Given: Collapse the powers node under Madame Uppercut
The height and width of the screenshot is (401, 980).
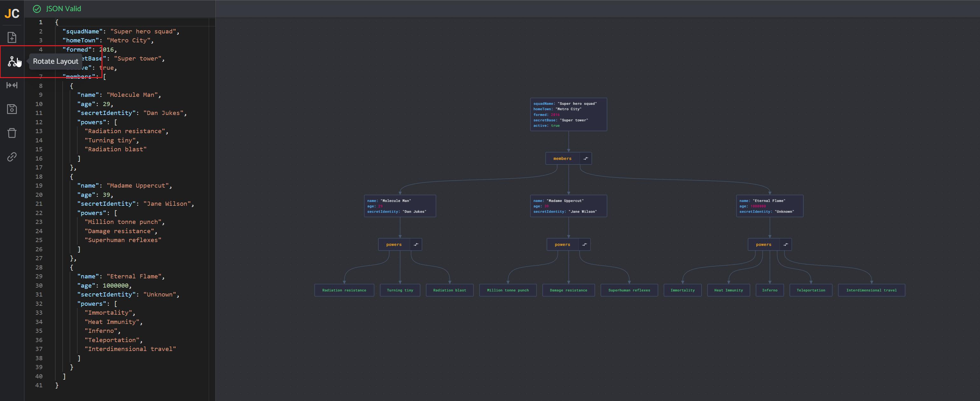Looking at the screenshot, I should click(x=584, y=245).
